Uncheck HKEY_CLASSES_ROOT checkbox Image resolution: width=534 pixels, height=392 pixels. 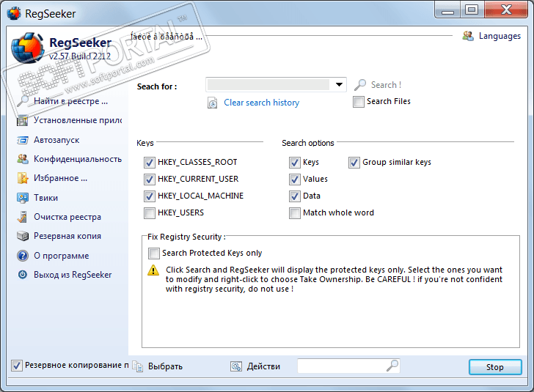tap(150, 163)
